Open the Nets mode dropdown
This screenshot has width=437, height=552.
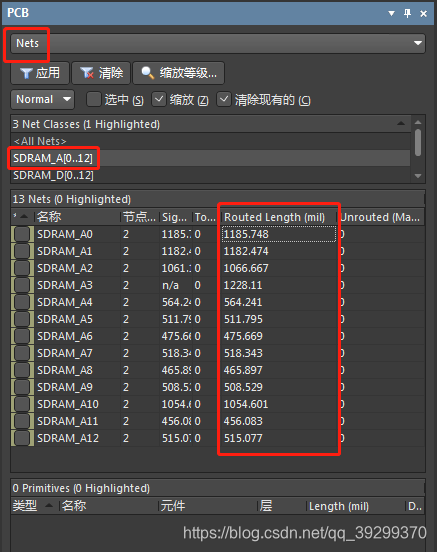coord(218,43)
